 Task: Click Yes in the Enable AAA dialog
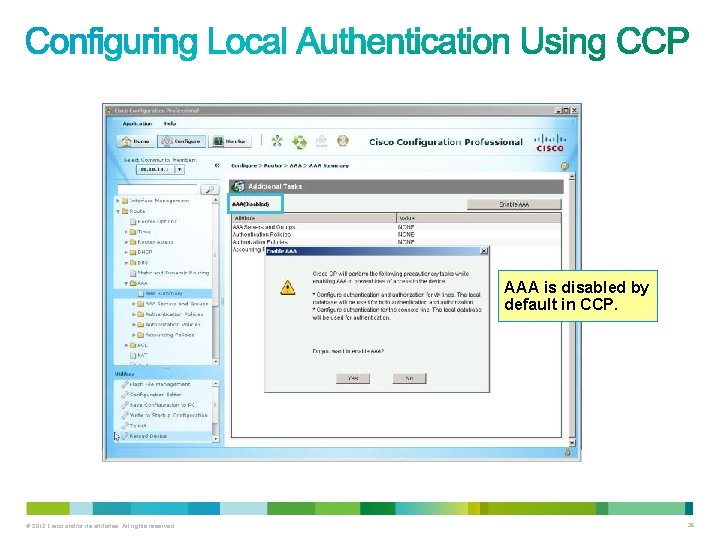pos(353,378)
